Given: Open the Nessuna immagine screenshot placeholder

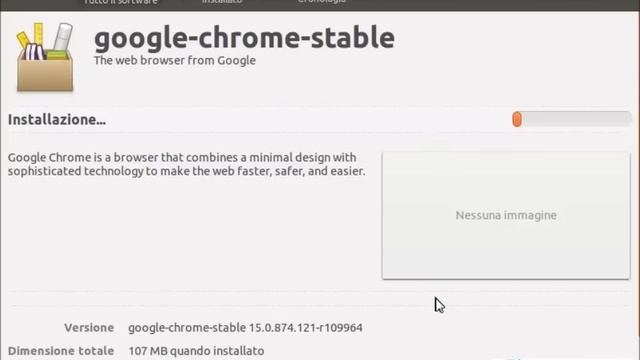Looking at the screenshot, I should 506,216.
